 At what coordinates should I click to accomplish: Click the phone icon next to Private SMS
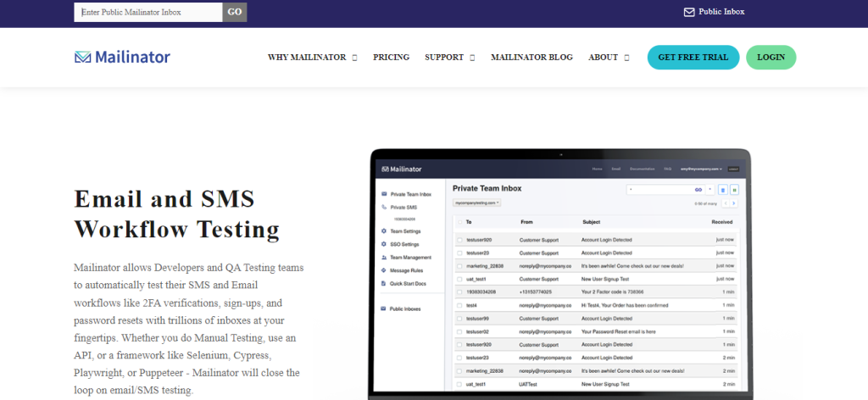pyautogui.click(x=384, y=208)
